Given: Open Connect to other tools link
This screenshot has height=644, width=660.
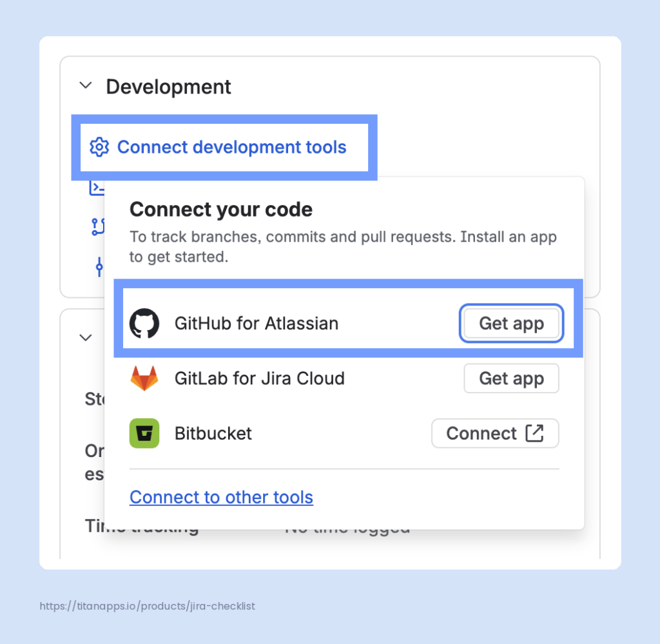Looking at the screenshot, I should (222, 497).
